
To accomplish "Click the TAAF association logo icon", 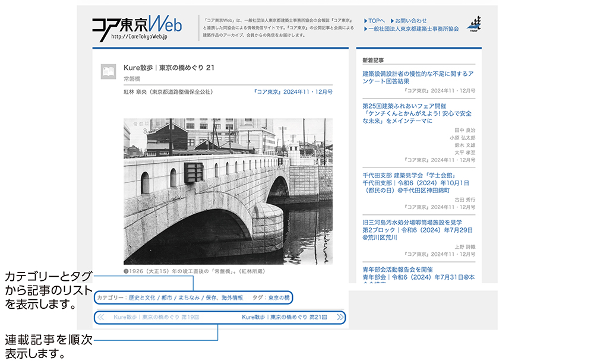I will (x=474, y=24).
